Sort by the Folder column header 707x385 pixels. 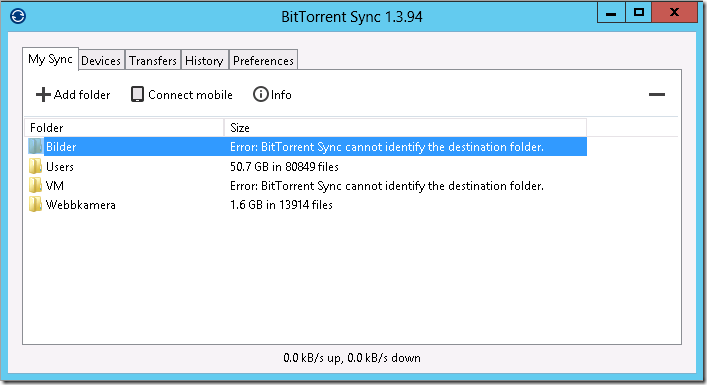click(124, 128)
